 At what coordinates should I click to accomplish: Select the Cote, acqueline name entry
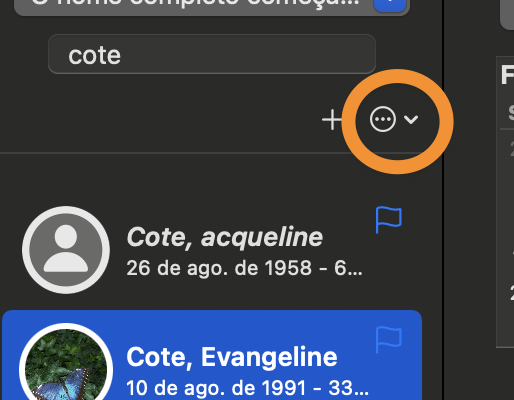(225, 237)
